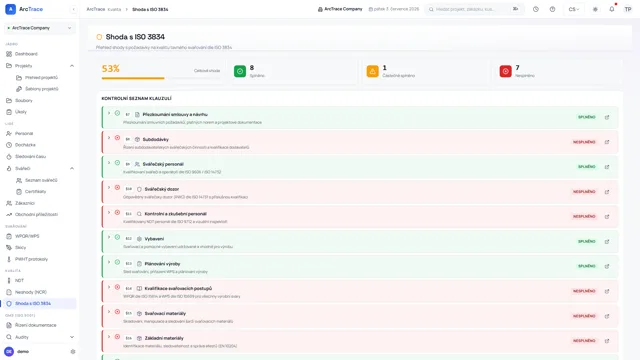
Task: Open external link for Subdodávky
Action: pos(607,142)
